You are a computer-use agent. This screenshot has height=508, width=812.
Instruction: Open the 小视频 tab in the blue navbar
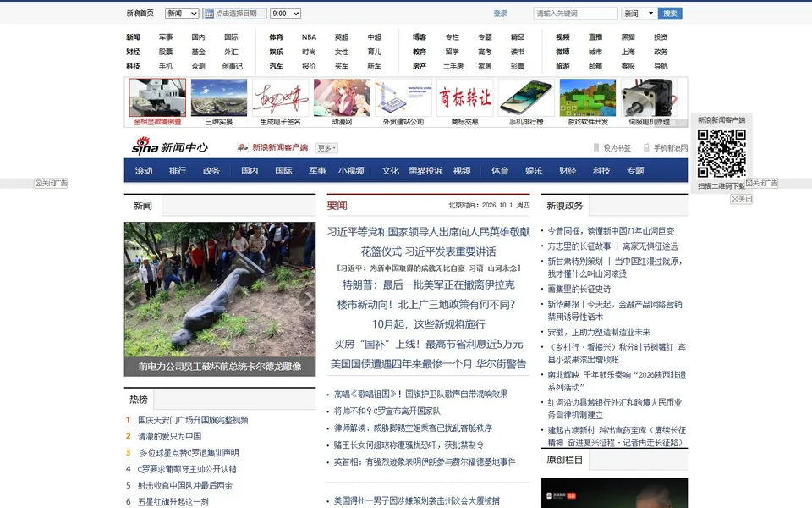(351, 170)
